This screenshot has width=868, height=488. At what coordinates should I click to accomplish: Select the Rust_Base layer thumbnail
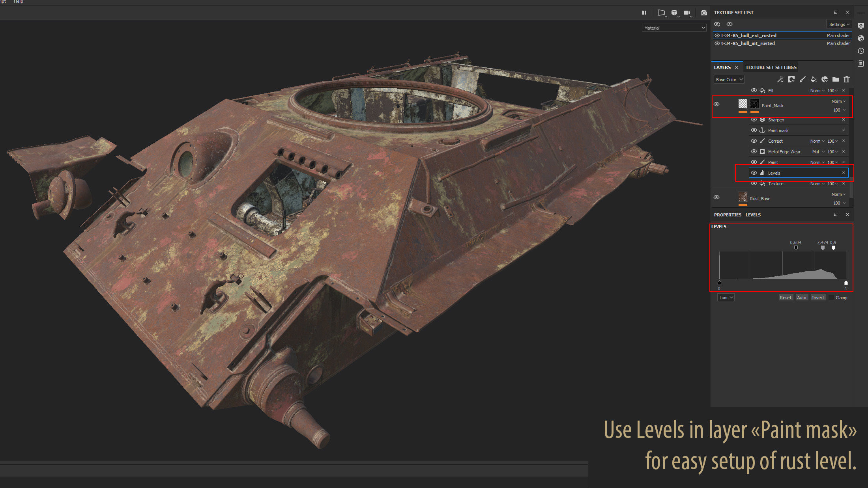[x=743, y=197]
